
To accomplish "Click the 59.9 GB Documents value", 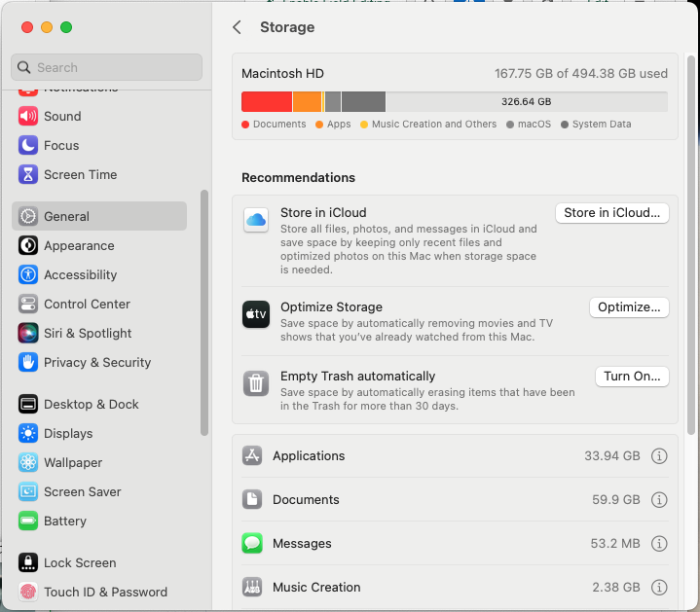I will [x=616, y=499].
